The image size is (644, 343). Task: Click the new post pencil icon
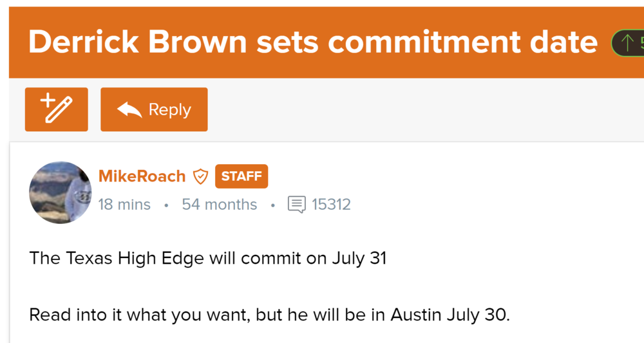[x=56, y=109]
